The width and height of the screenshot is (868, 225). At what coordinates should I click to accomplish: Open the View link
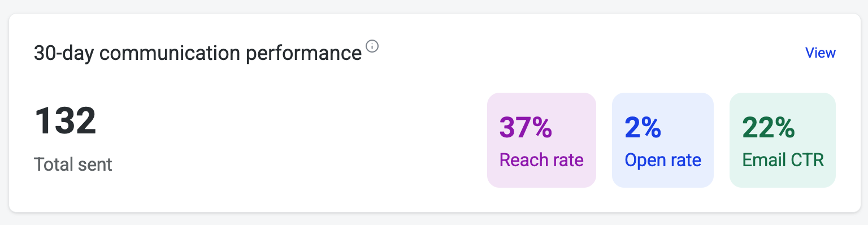[821, 53]
